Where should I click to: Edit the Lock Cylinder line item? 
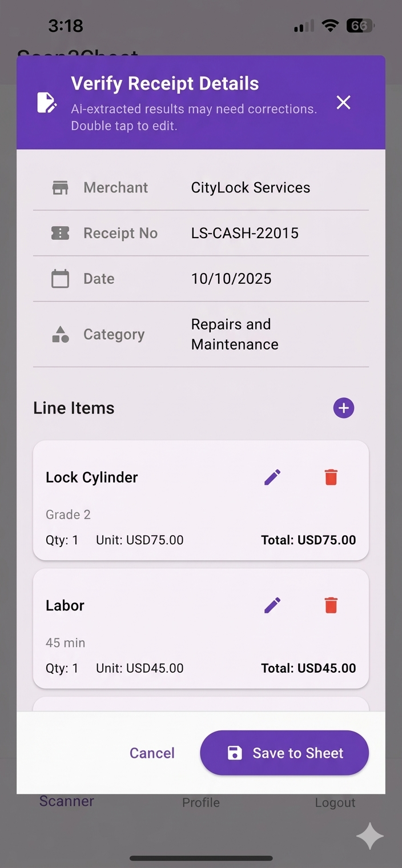(272, 477)
